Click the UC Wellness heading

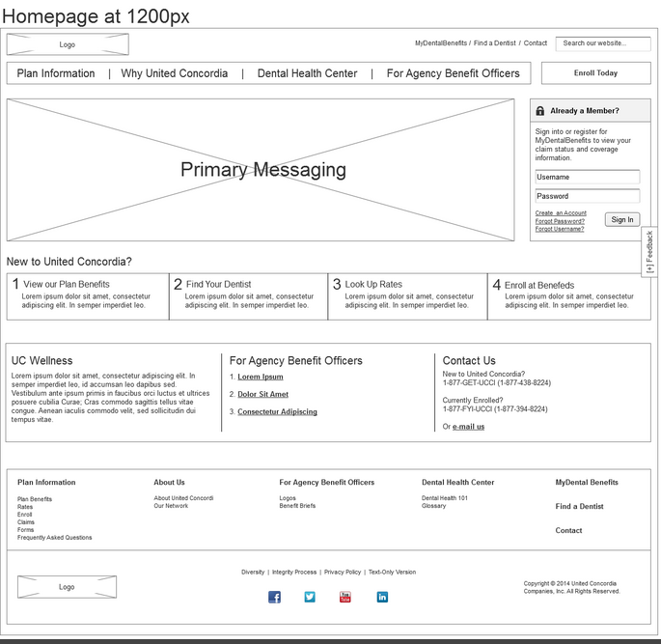(41, 360)
